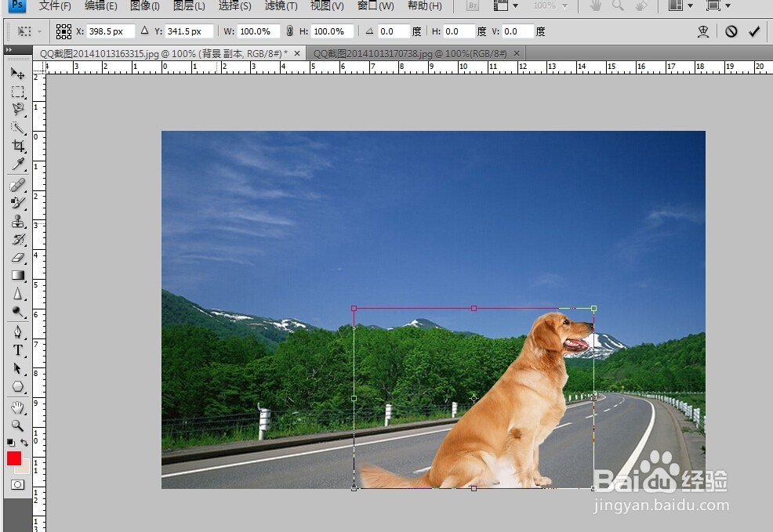
Task: Cancel the transform operation
Action: [x=731, y=31]
